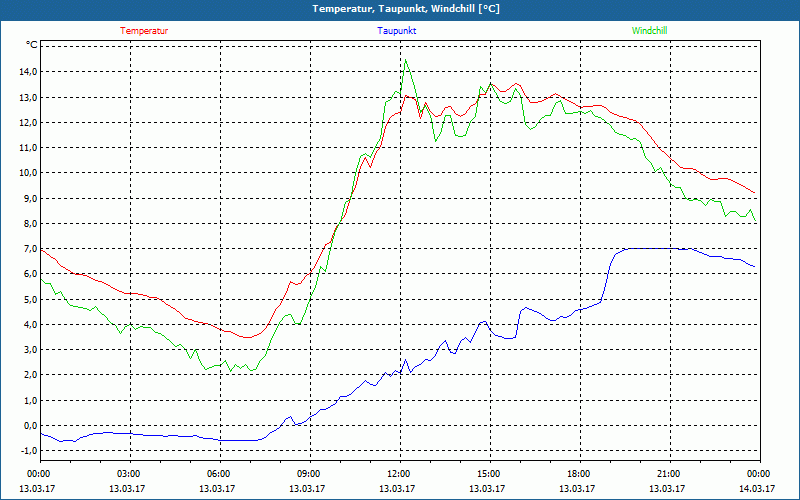Image resolution: width=800 pixels, height=500 pixels.
Task: Click the red Temperatur legend label
Action: [x=144, y=31]
